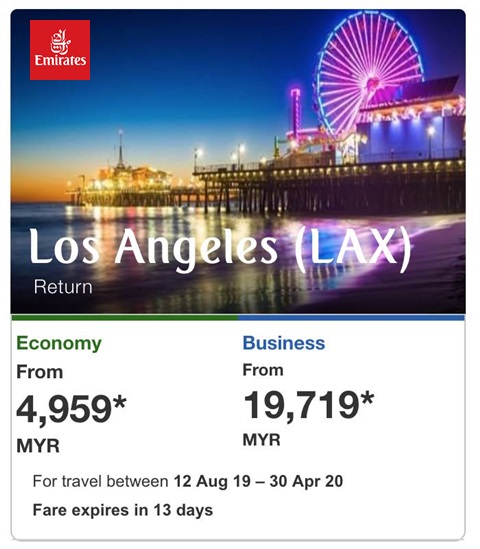Click the MYR currency under Economy
This screenshot has height=549, width=480.
tap(38, 446)
